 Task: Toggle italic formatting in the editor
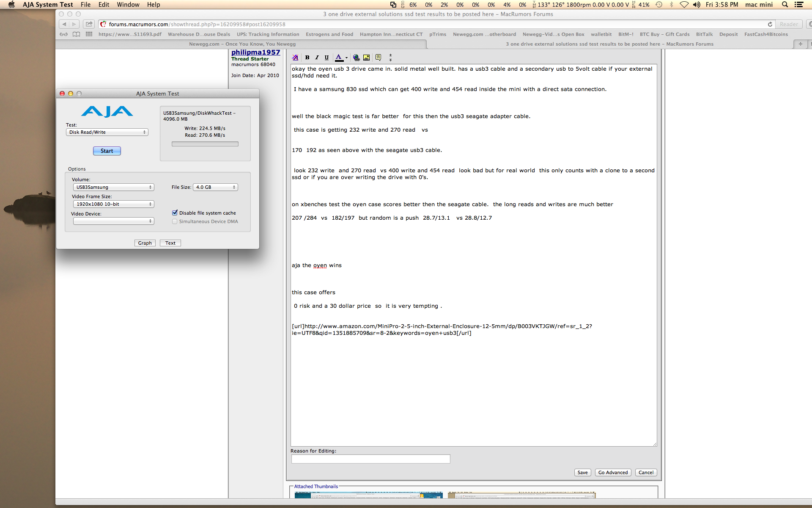[317, 58]
